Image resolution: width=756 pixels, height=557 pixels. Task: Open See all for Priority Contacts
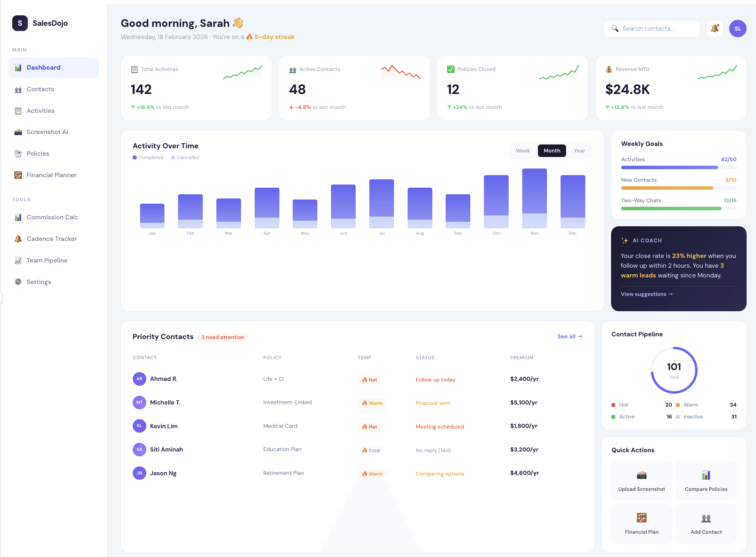point(569,336)
